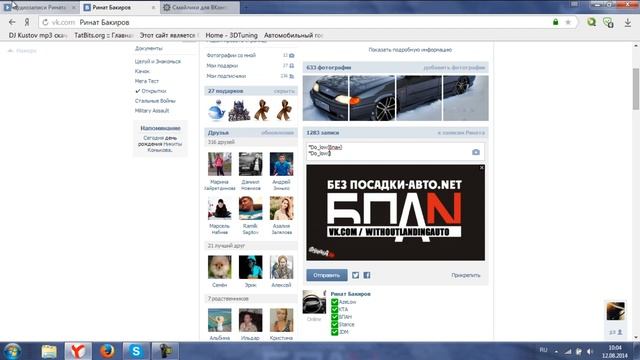Click the Прикрепить attach link
640x360 pixels.
coord(466,275)
